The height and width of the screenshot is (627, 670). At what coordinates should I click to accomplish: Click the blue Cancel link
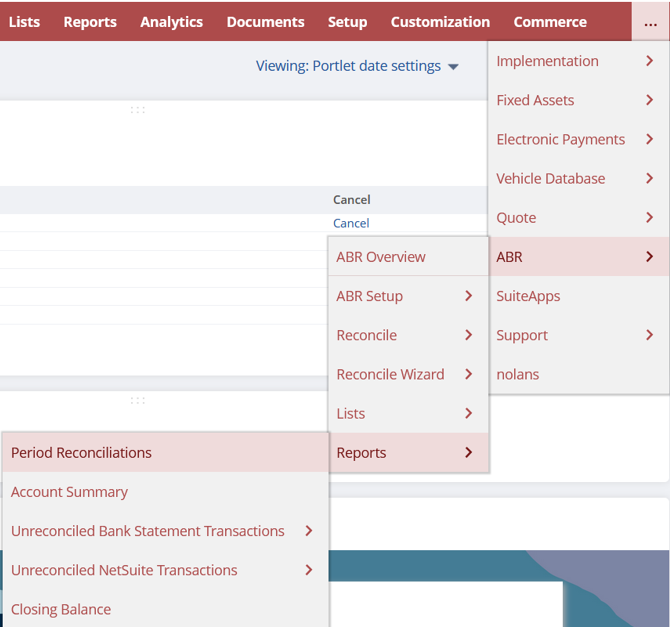351,223
